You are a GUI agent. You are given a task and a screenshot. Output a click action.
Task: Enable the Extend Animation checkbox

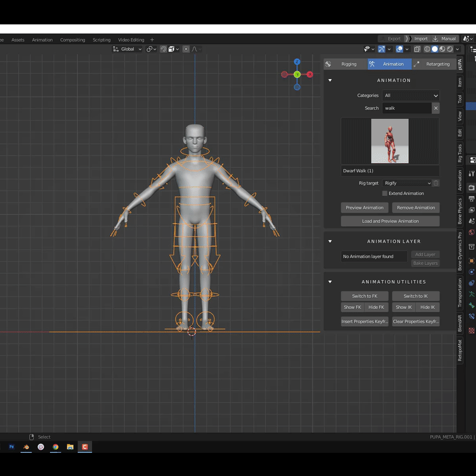(x=384, y=193)
